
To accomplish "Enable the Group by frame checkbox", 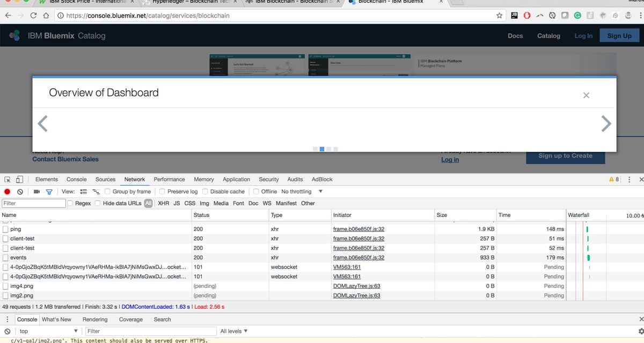I will 108,192.
